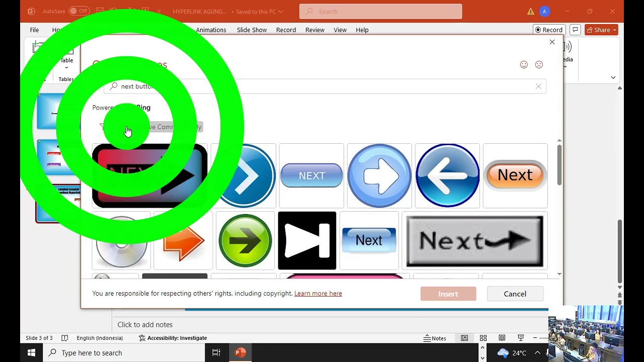The height and width of the screenshot is (362, 644).
Task: Close the online pictures dialog
Action: click(x=552, y=42)
